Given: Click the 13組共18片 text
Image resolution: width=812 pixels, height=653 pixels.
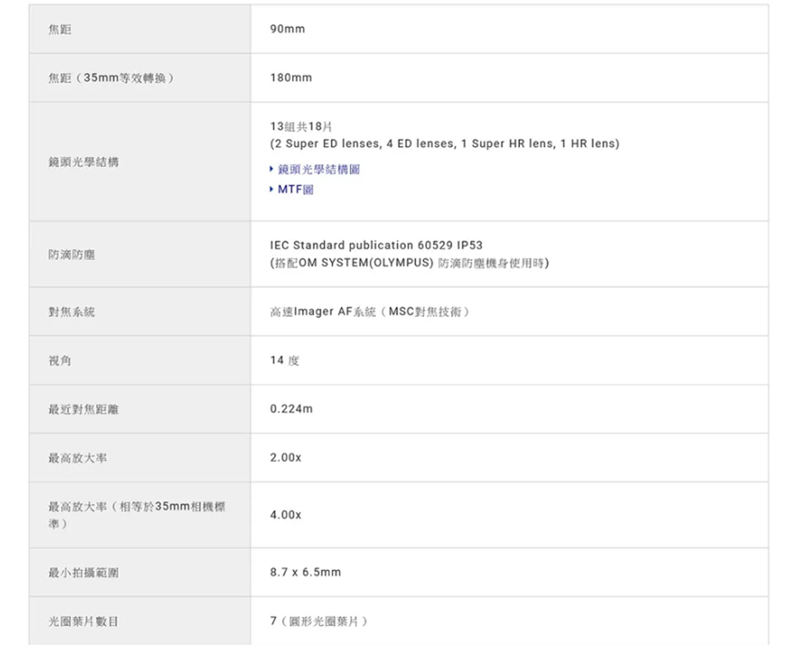Looking at the screenshot, I should pyautogui.click(x=300, y=126).
